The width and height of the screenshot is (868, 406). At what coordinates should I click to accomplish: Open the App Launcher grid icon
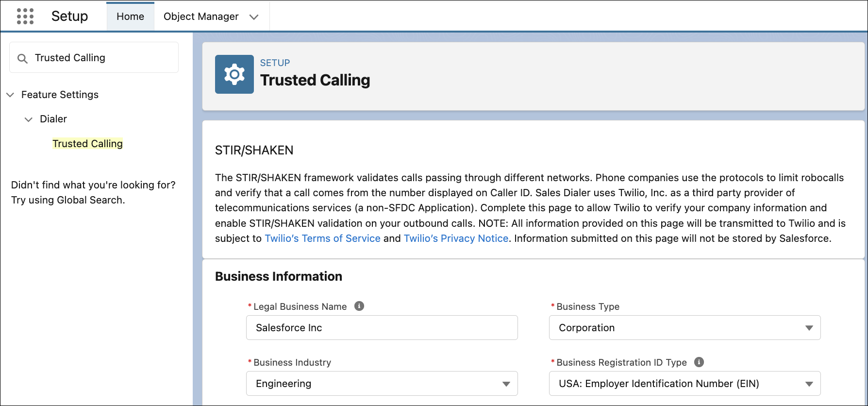coord(25,16)
